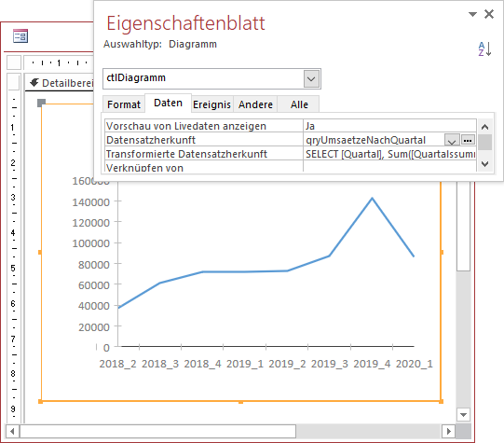This screenshot has width=504, height=443.
Task: Click the form selector box at ruler corner
Action: point(14,62)
